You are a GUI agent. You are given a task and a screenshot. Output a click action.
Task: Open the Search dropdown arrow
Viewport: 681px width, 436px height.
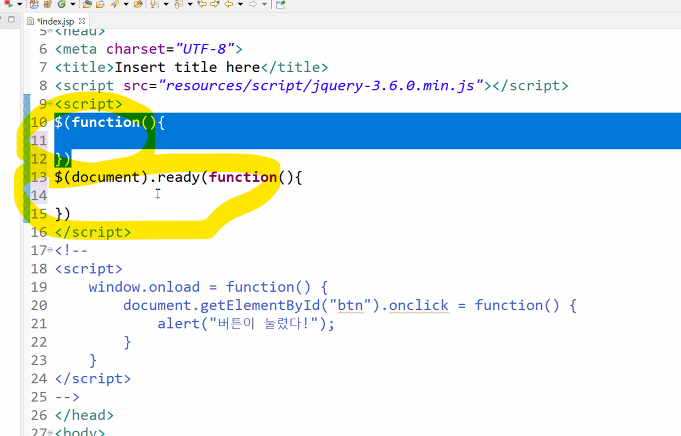[126, 4]
